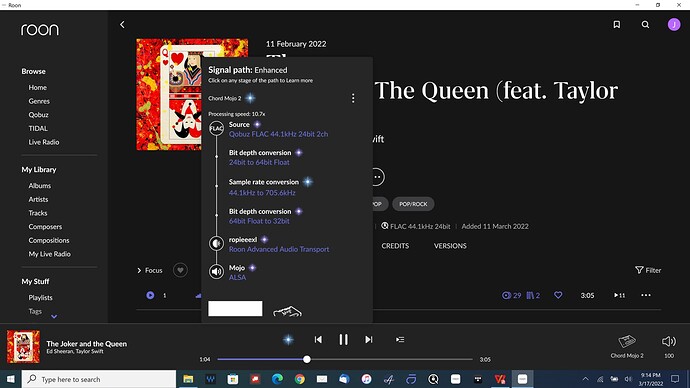Open the track versions count icon showing 2
The height and width of the screenshot is (388, 690).
(533, 295)
